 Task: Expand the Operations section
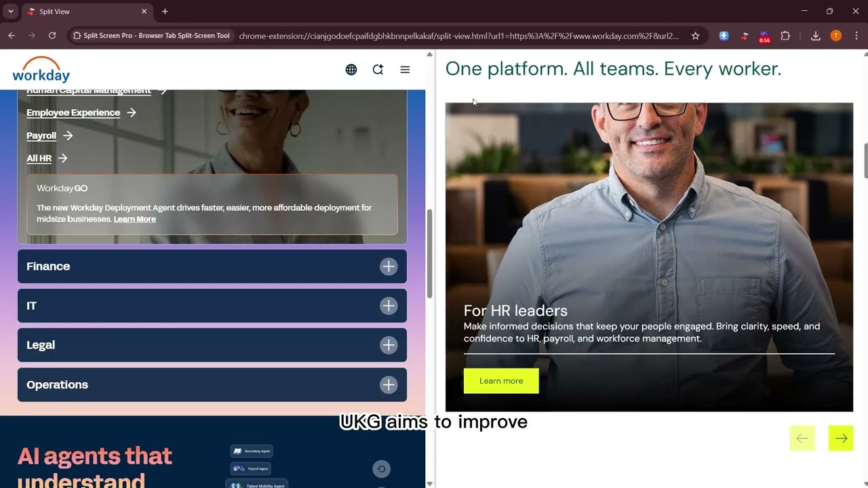tap(212, 384)
